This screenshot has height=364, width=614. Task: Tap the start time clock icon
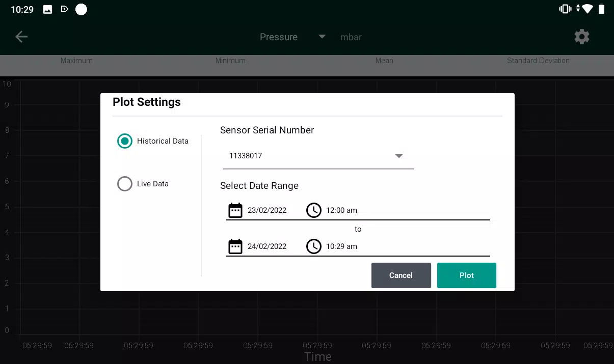(x=314, y=210)
